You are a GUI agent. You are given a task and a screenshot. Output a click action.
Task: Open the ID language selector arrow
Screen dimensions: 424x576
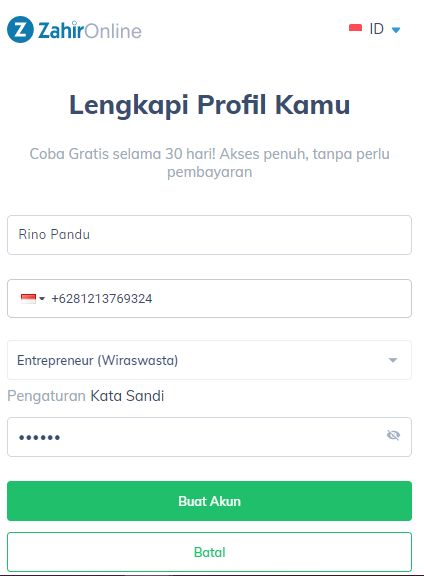coord(396,30)
